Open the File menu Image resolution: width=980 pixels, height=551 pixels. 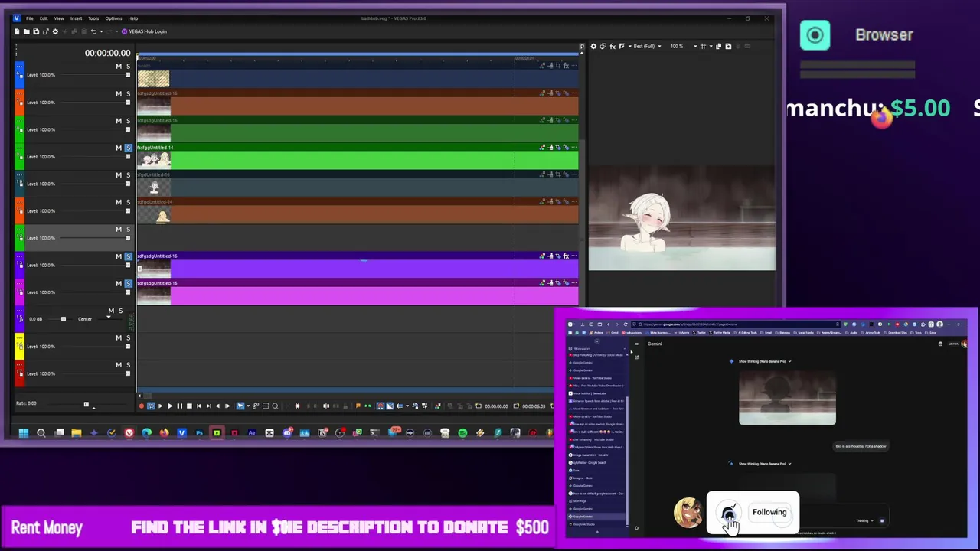coord(30,18)
